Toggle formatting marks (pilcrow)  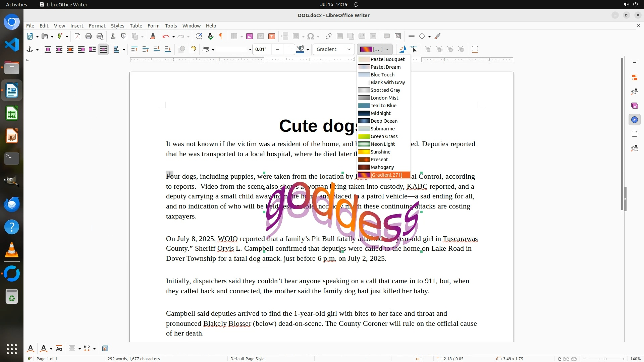(221, 37)
